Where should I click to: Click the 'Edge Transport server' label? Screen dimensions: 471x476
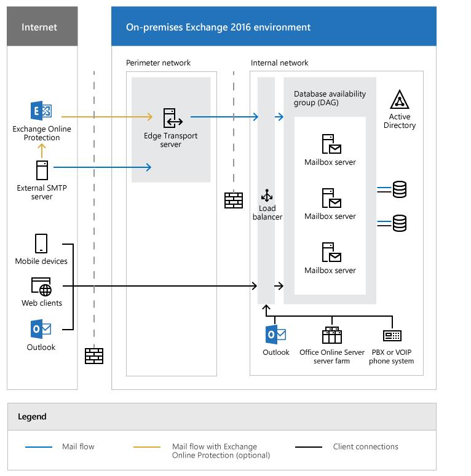(170, 140)
